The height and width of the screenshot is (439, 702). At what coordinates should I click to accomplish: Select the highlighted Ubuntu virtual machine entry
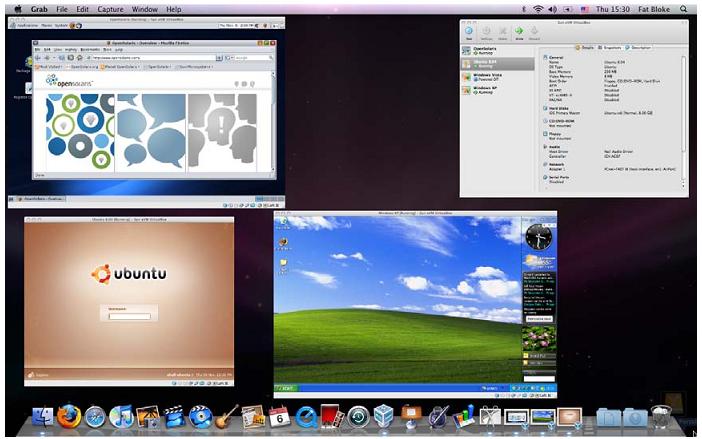[x=497, y=64]
